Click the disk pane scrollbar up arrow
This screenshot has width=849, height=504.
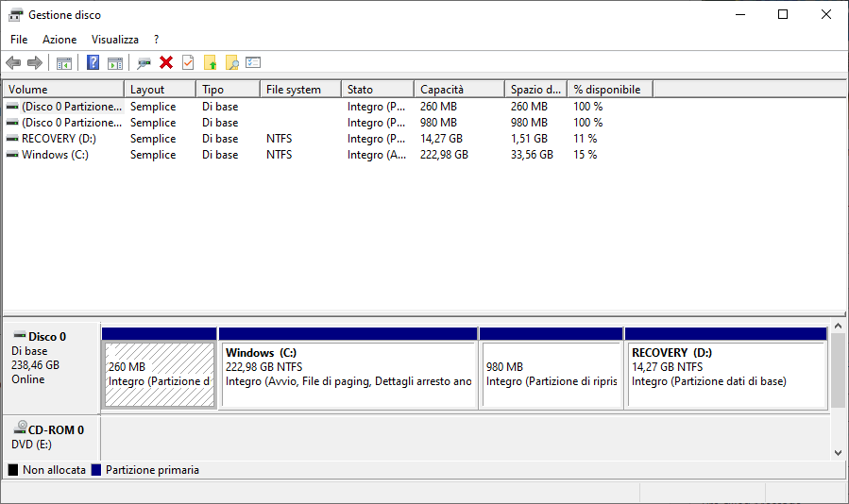coord(839,326)
